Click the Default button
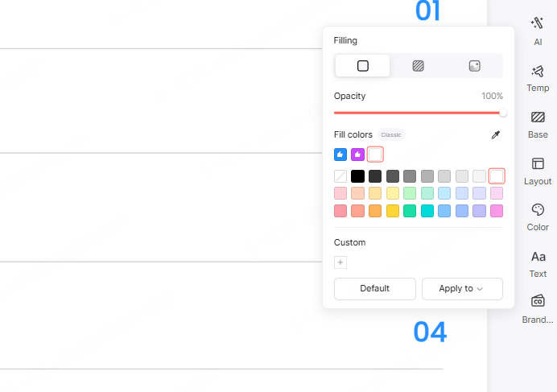This screenshot has width=557, height=392. click(x=375, y=288)
